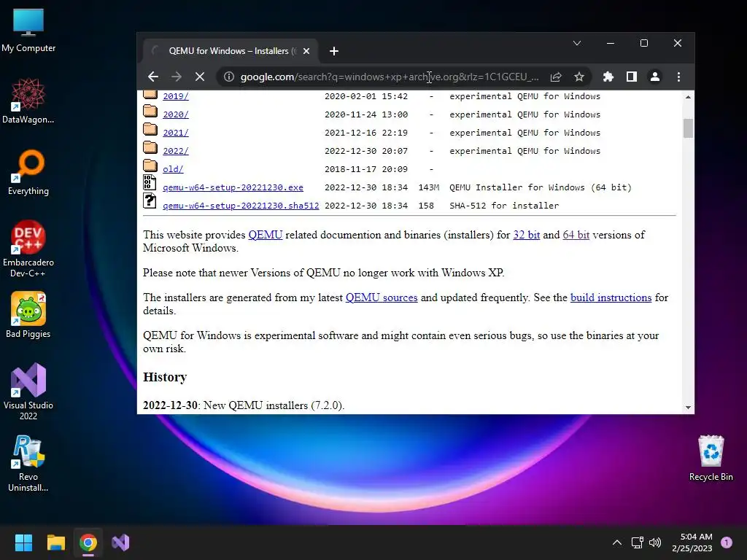
Task: Open the 2021/ folder link
Action: 176,133
